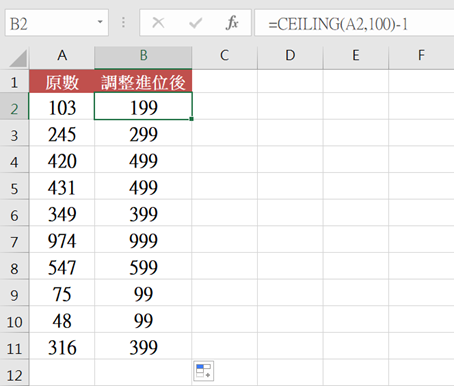The width and height of the screenshot is (454, 386).
Task: Click cell containing 974
Action: click(62, 240)
